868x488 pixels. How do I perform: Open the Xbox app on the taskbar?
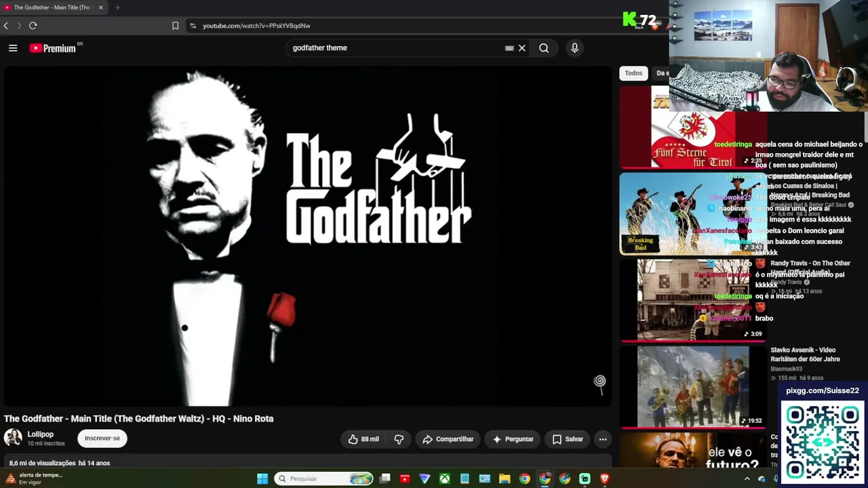(x=445, y=479)
